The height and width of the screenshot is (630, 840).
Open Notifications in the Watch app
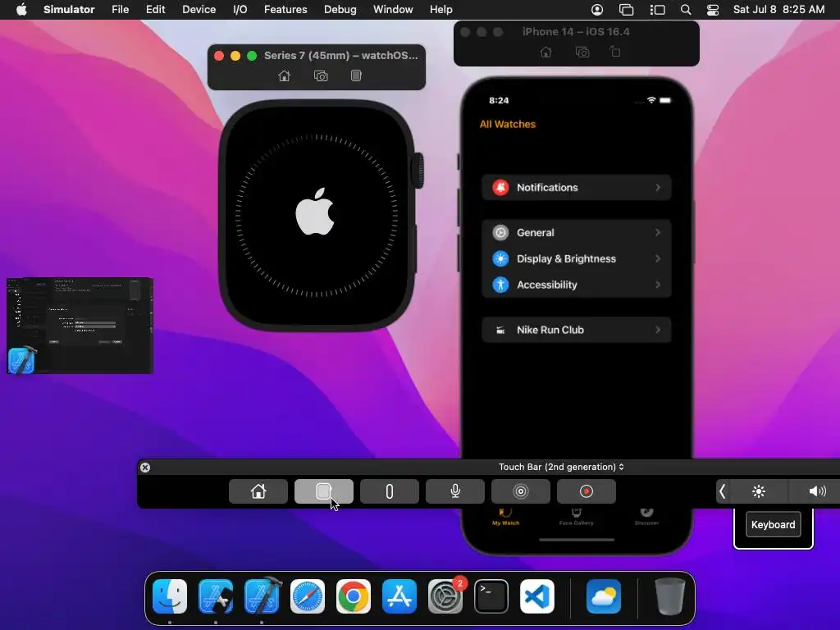coord(576,188)
